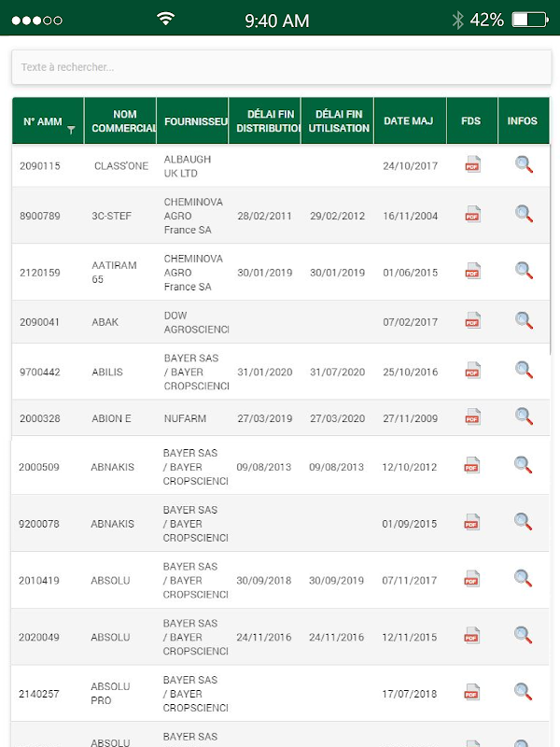Open the FDS PDF for 3C-STEF
This screenshot has width=560, height=747.
point(472,215)
